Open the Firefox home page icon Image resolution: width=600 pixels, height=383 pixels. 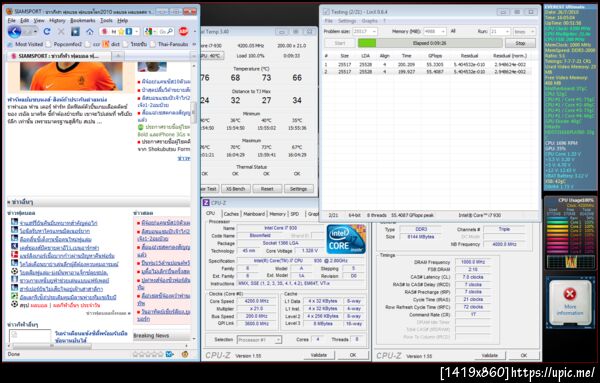90,32
